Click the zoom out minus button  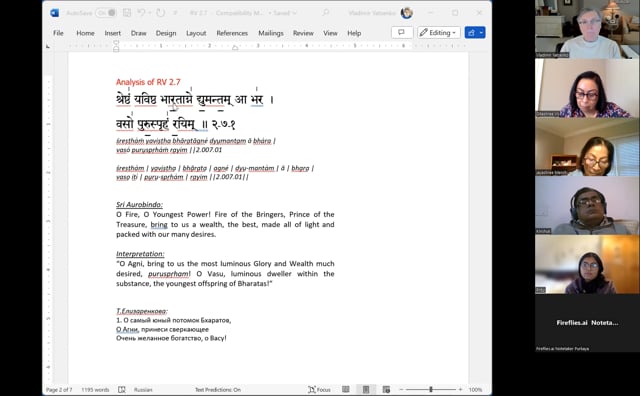(x=401, y=389)
